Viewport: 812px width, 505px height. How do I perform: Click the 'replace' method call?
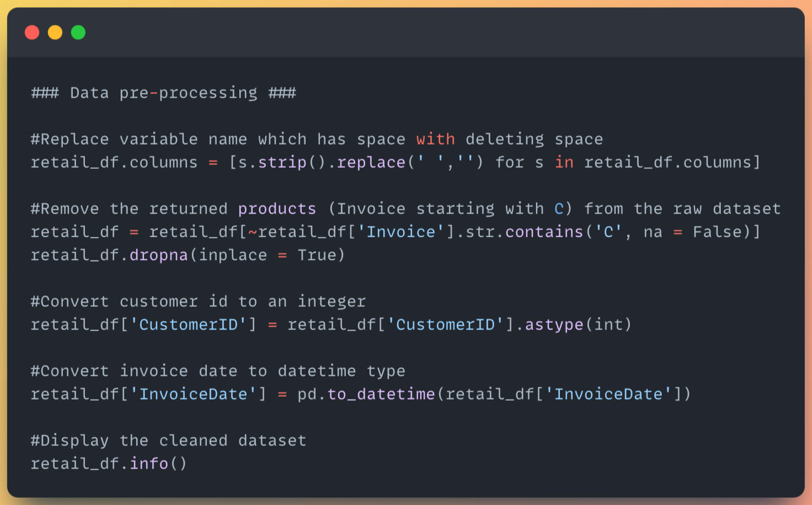[371, 162]
